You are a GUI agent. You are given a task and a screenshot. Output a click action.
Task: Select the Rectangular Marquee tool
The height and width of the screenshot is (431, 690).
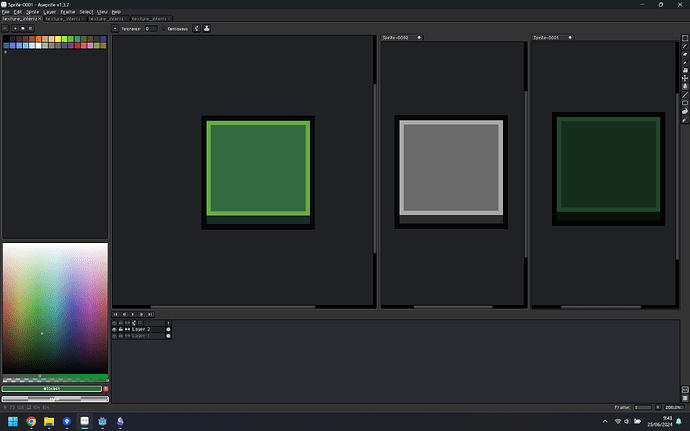[x=685, y=38]
